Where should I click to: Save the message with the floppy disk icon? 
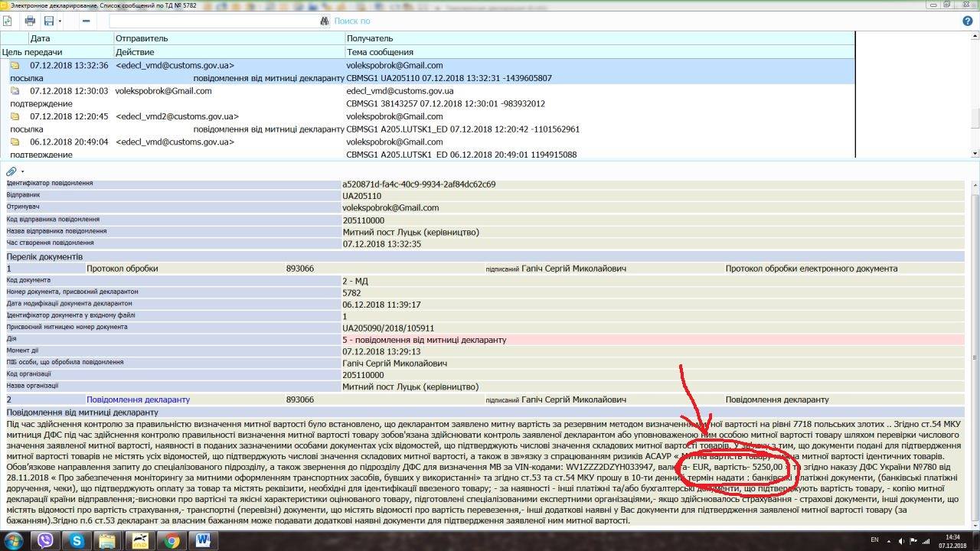pos(49,21)
